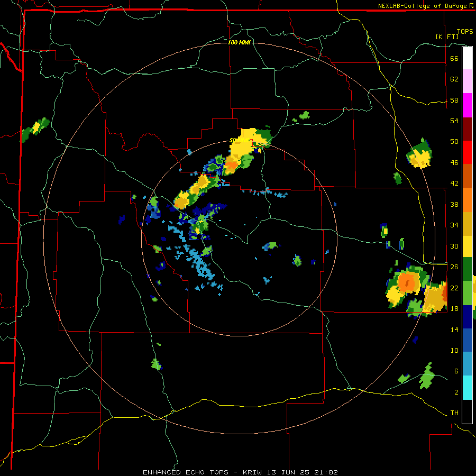Viewport: 476px width, 476px height.
Task: Click the 26 legend value
Action: tap(454, 267)
